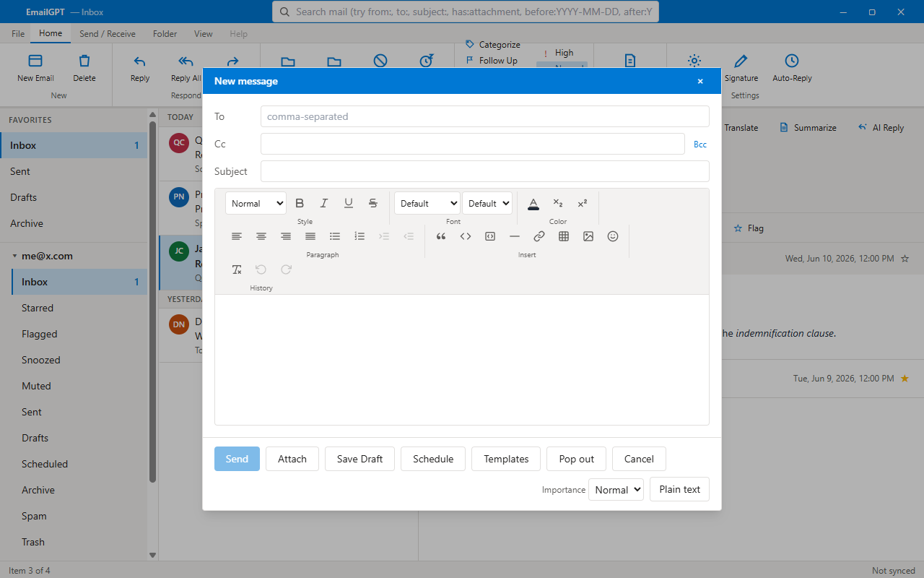Switch to the Home ribbon tab
This screenshot has height=578, width=924.
point(51,33)
